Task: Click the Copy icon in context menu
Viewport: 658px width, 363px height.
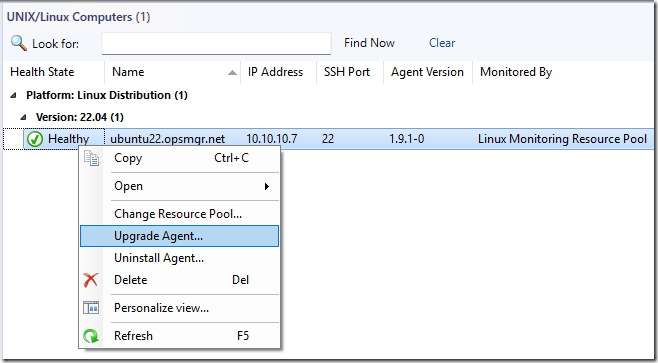Action: pos(91,158)
